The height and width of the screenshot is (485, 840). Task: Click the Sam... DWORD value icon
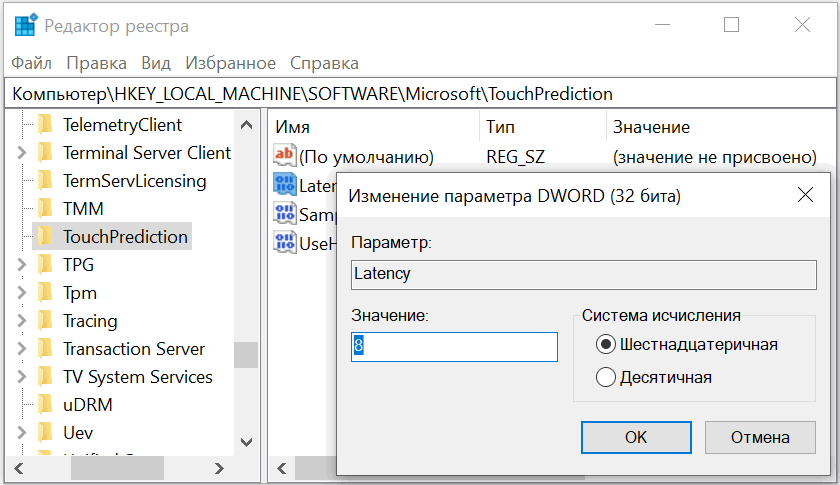pyautogui.click(x=284, y=213)
